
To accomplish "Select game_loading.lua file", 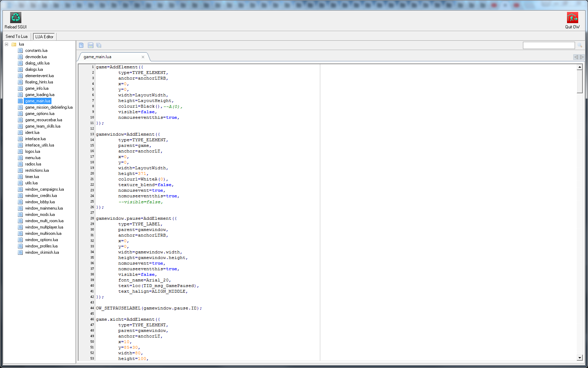I will (40, 95).
